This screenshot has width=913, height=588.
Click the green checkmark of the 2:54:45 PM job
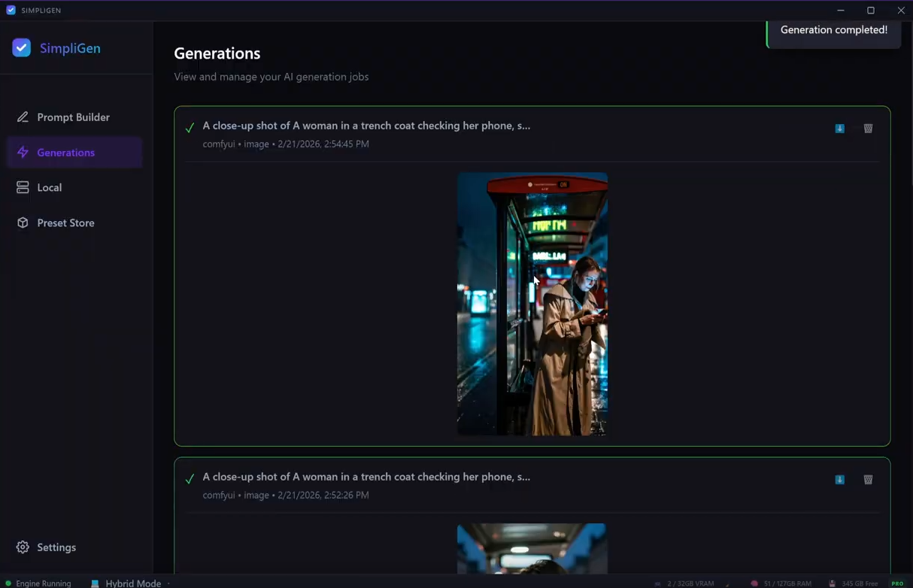190,128
